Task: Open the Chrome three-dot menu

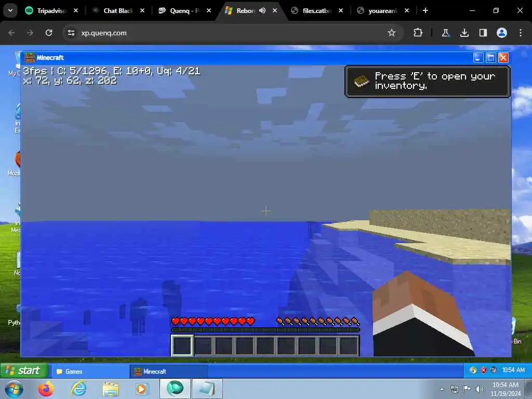Action: (x=520, y=33)
